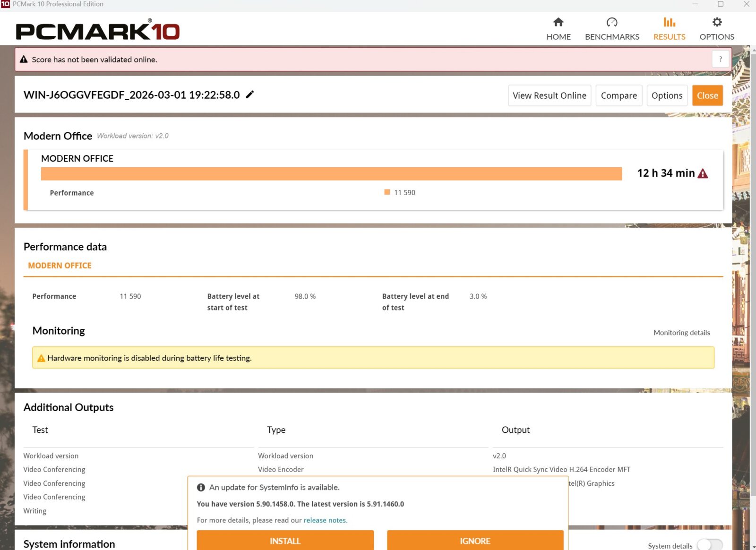756x550 pixels.
Task: Click the Compare button
Action: (619, 95)
